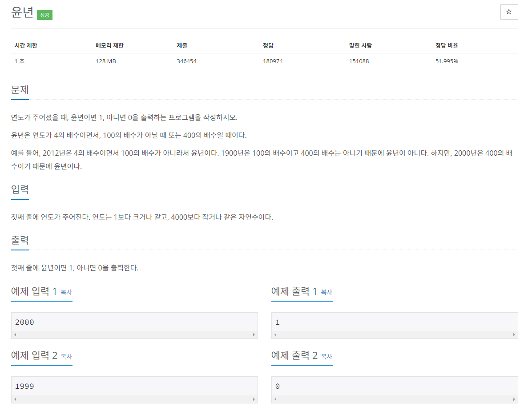Click the 1999 sample input text

pyautogui.click(x=24, y=386)
